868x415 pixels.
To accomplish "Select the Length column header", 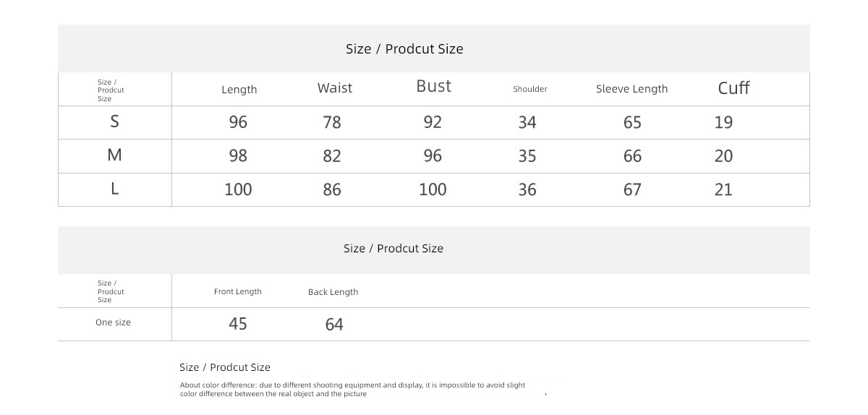I will (x=239, y=90).
